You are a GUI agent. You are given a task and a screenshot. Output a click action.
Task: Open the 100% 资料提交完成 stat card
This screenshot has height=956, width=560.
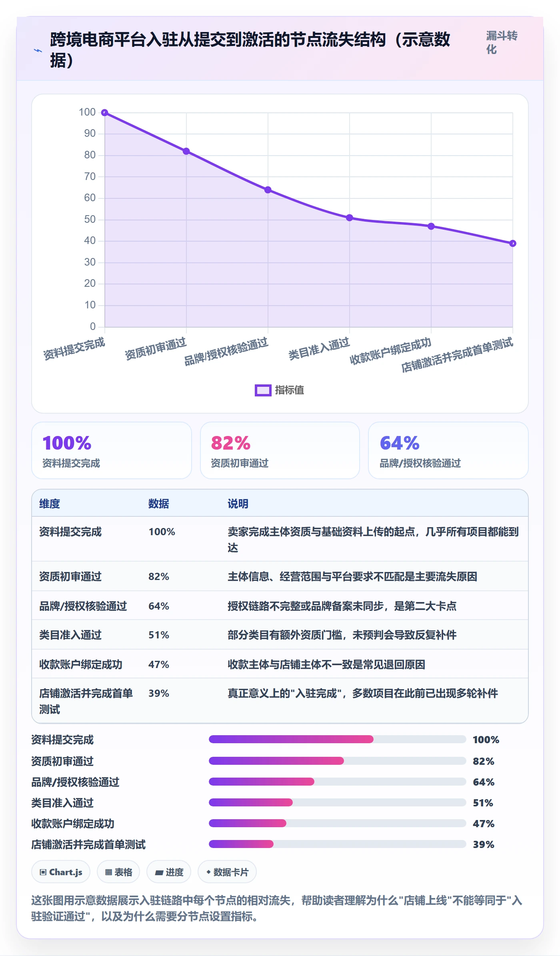coord(112,450)
